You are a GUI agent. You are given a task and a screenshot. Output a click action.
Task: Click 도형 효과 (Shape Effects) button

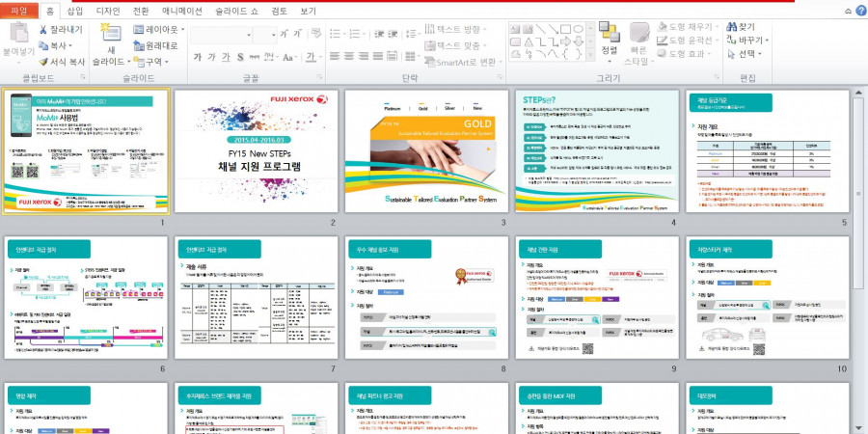pos(684,54)
